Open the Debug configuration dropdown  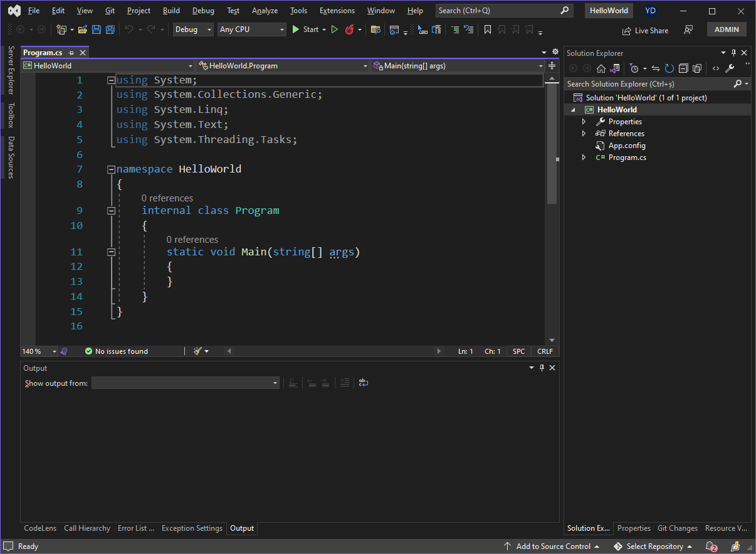(193, 29)
